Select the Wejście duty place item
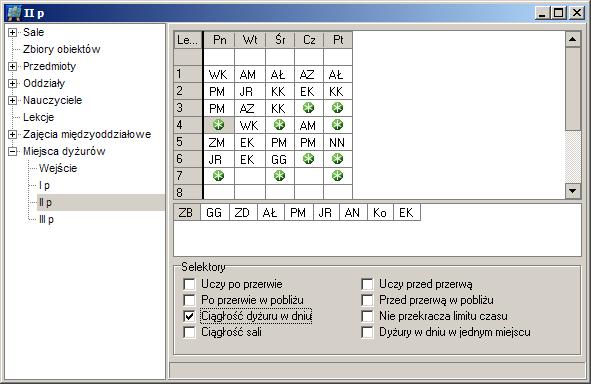591x384 pixels. pos(58,168)
